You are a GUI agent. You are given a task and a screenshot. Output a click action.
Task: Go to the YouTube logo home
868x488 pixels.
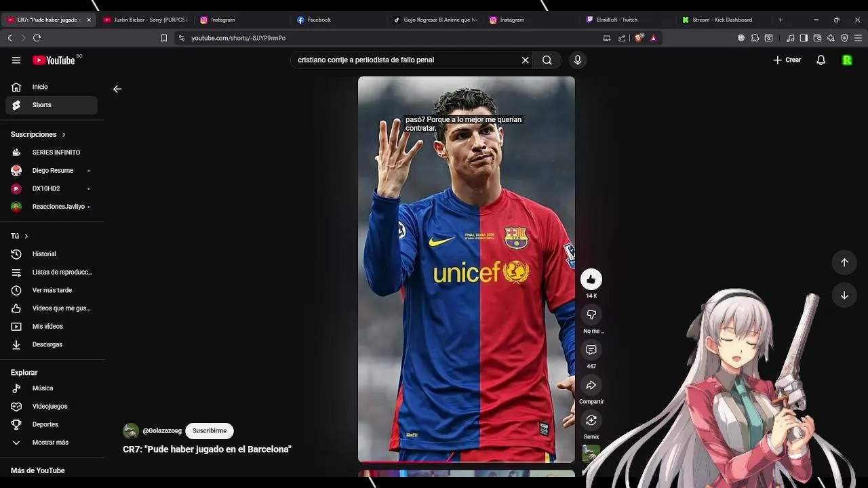click(54, 60)
